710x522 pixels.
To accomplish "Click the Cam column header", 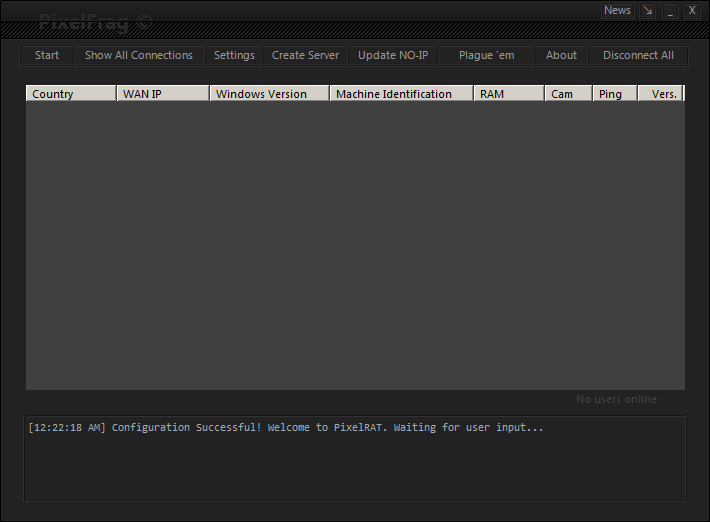I will coord(568,94).
